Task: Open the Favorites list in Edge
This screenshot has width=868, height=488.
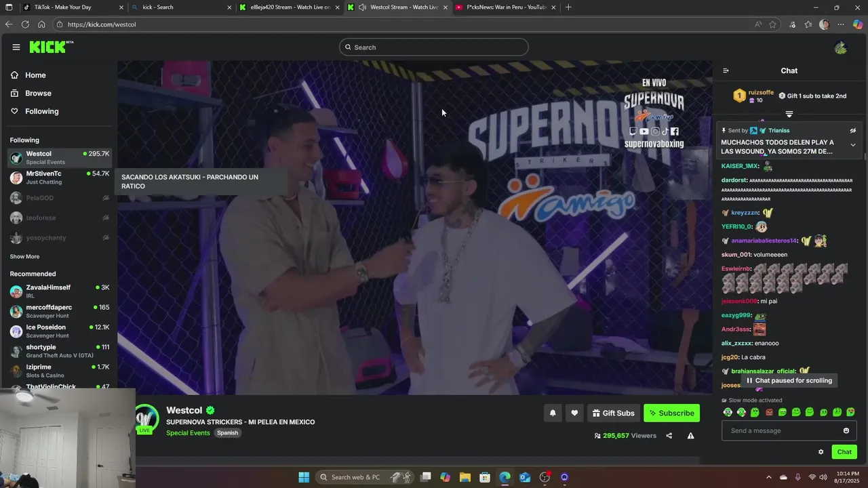Action: (x=808, y=24)
